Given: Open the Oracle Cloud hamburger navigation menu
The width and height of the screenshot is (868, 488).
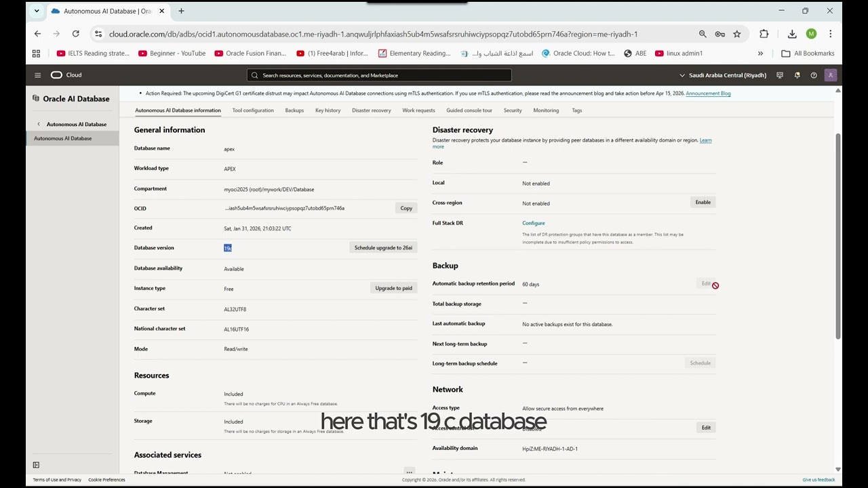Looking at the screenshot, I should pos(38,75).
